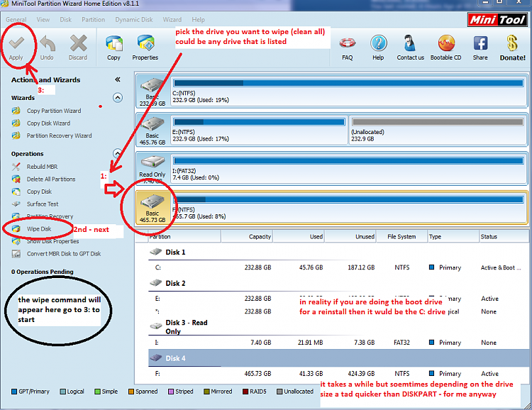Sort by the Capacity column header

pos(247,236)
